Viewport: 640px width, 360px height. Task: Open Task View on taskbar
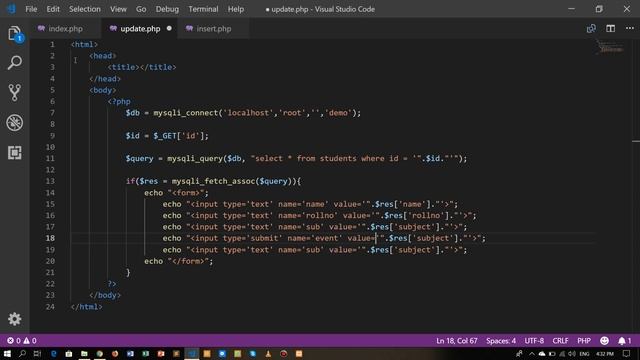coord(37,353)
